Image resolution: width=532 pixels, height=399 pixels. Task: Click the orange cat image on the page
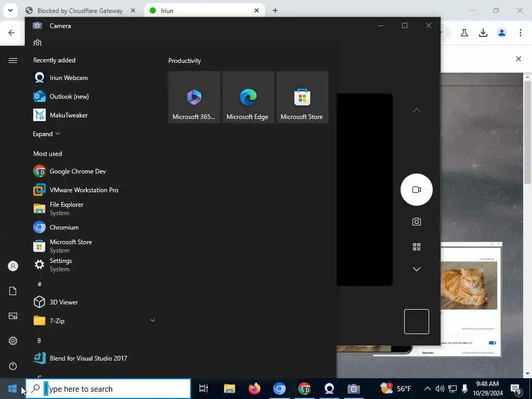[x=468, y=285]
